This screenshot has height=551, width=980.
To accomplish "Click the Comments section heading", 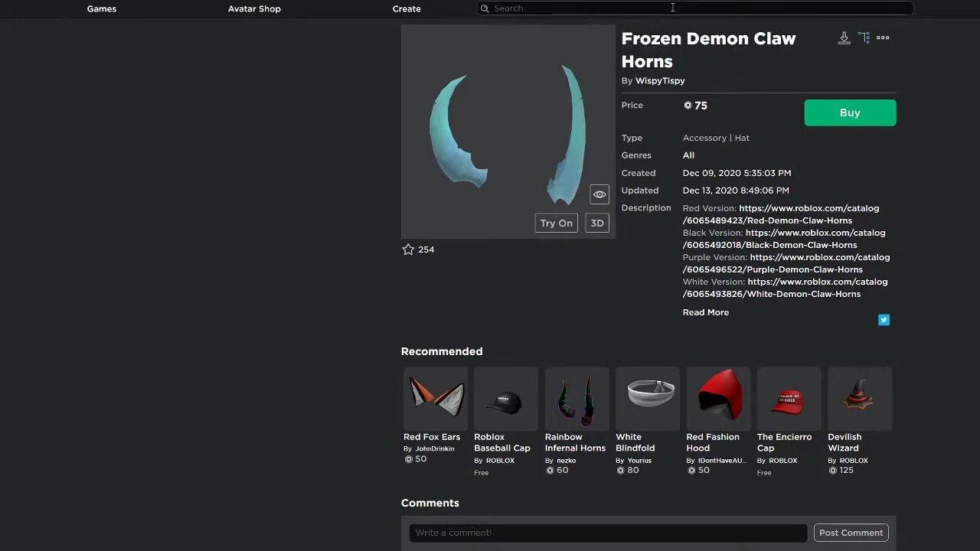I will click(430, 503).
